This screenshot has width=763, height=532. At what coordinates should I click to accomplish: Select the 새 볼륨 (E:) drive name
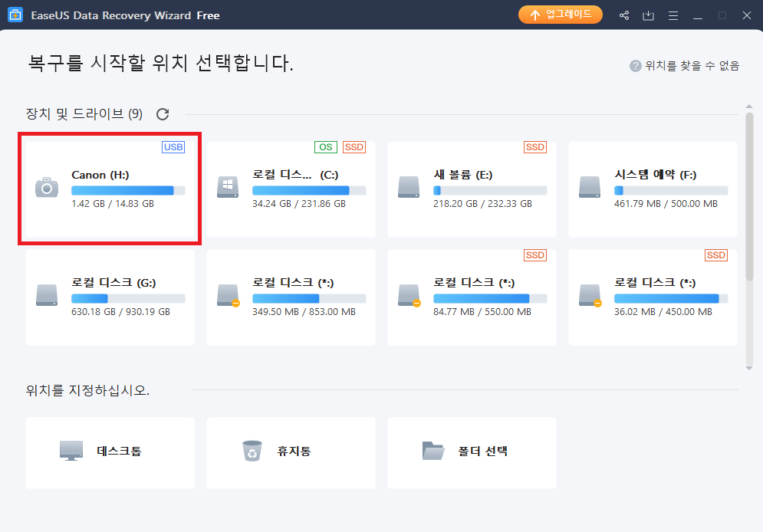(462, 175)
